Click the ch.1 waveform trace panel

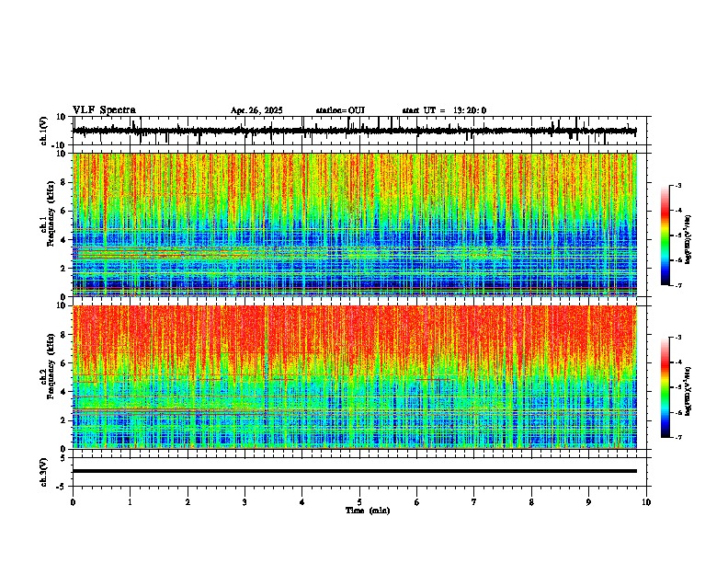tap(361, 131)
